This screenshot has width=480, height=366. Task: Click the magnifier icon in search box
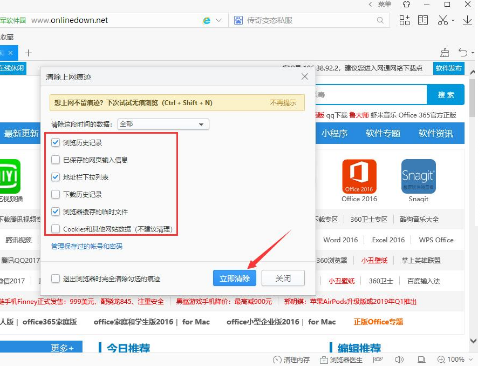(380, 21)
